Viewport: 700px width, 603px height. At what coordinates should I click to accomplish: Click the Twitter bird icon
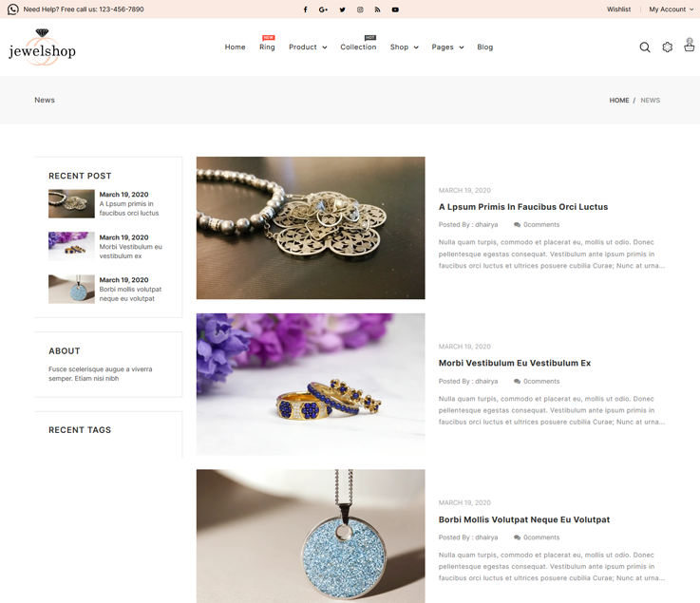coord(342,9)
